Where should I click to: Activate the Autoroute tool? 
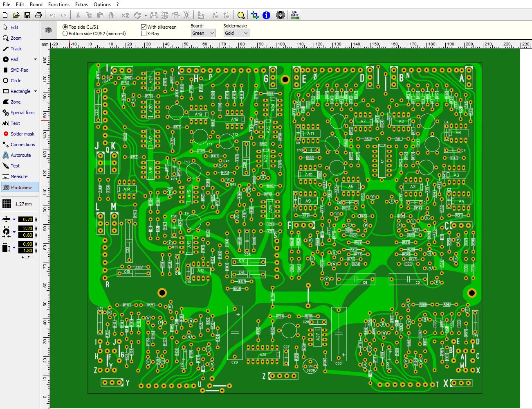point(20,155)
